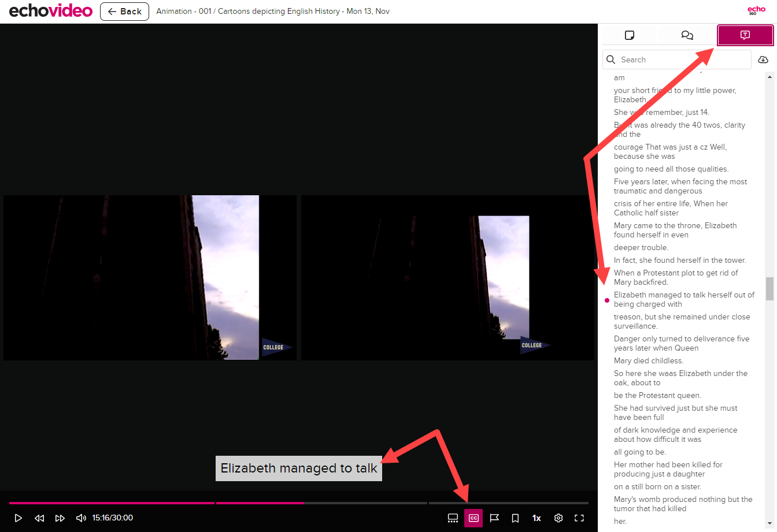Fast forward the video
Screen dimensions: 777x532
60,518
